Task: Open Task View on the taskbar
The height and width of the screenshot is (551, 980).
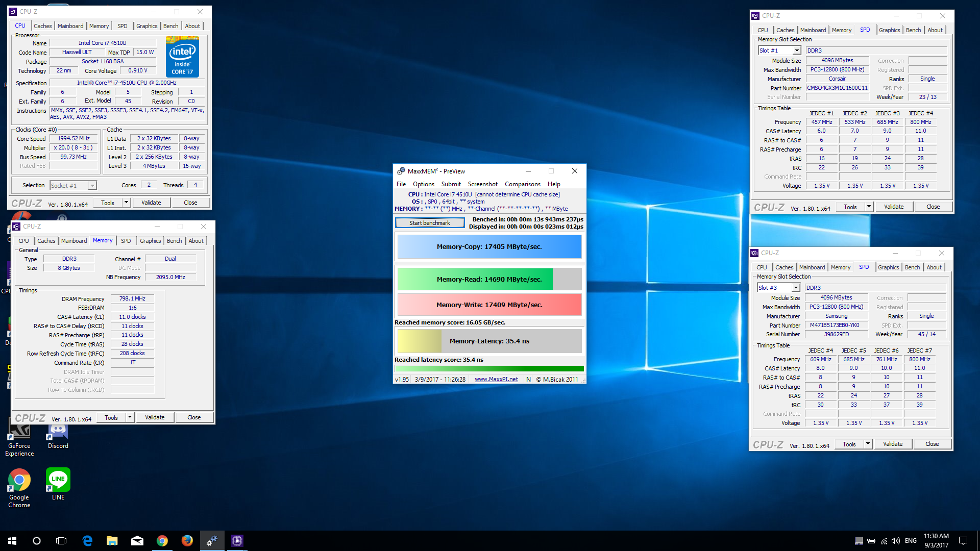Action: pyautogui.click(x=61, y=541)
